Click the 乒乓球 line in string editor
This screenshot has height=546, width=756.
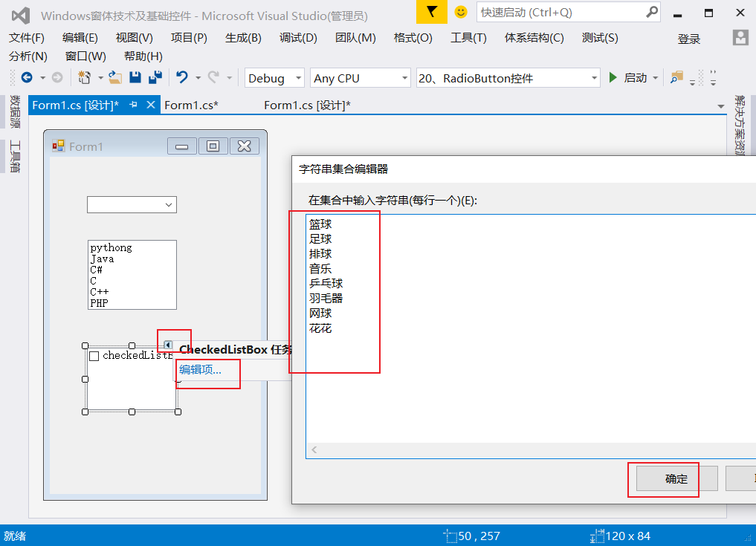pos(326,283)
